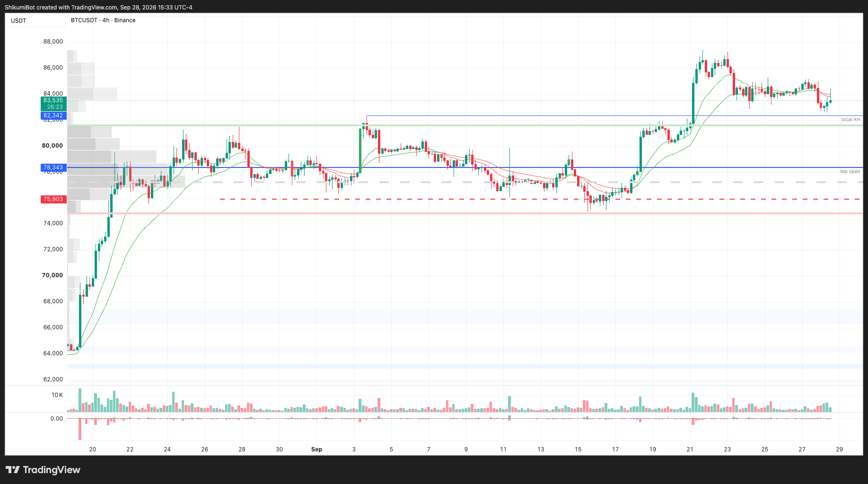Click the Sep label on time axis
Screen dimensions: 868x484
(x=316, y=449)
